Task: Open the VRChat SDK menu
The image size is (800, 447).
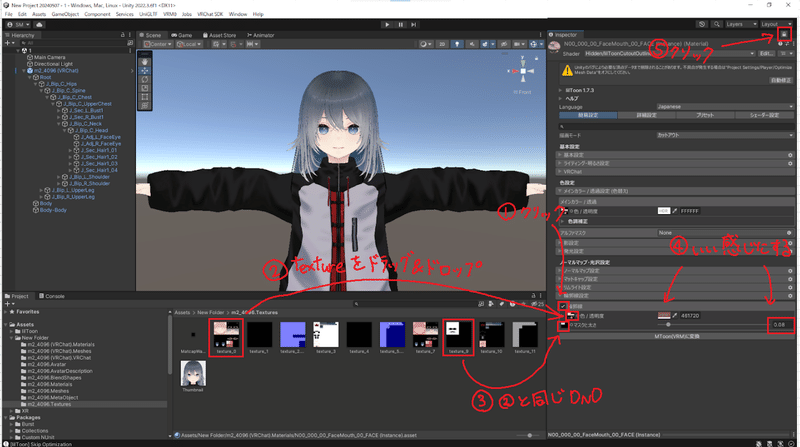Action: 210,14
